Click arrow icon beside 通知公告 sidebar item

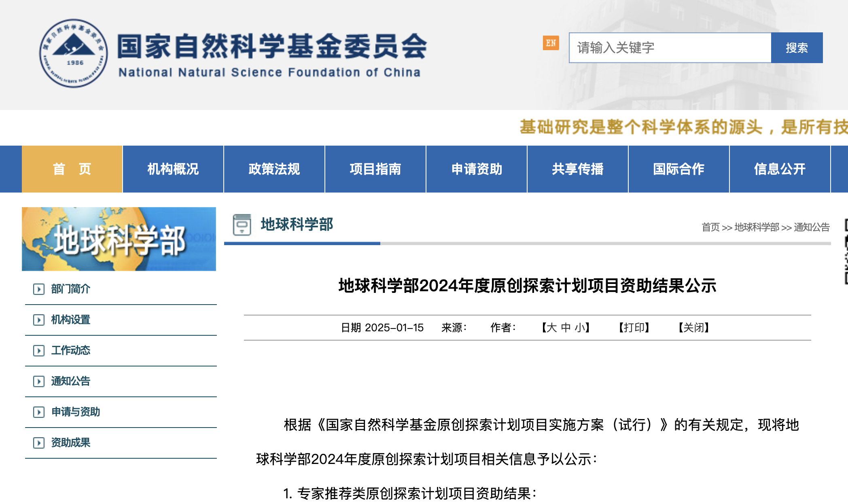coord(39,381)
